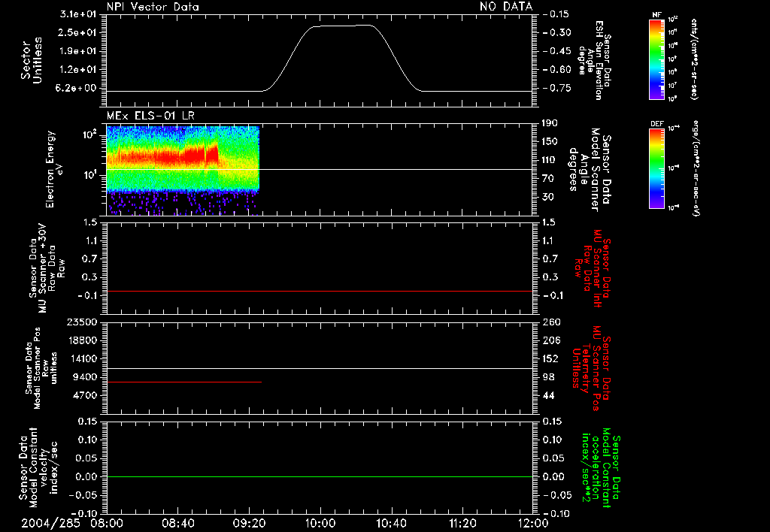Click the '30' scanner angle tick label
Image resolution: width=770 pixels, height=532 pixels.
pyautogui.click(x=547, y=197)
